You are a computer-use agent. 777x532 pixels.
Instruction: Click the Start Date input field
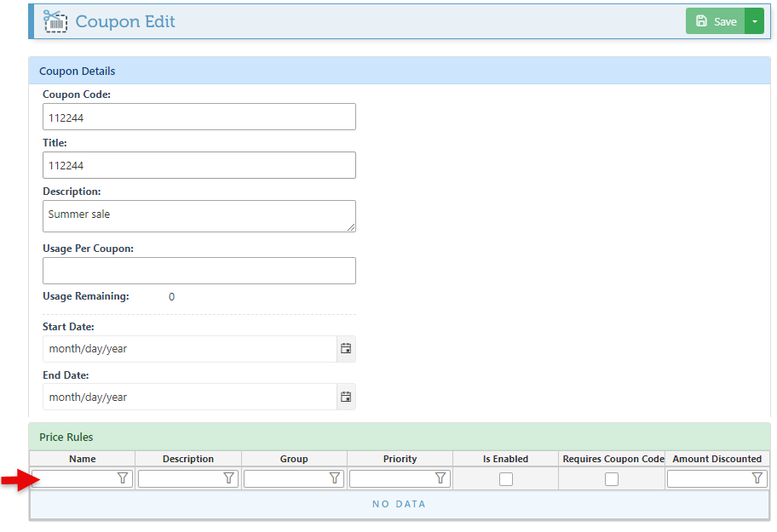pos(189,349)
